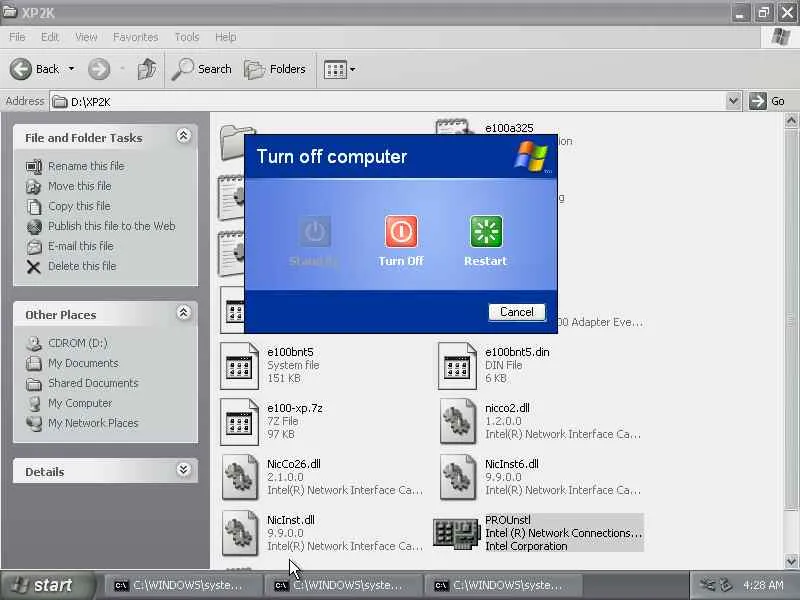800x600 pixels.
Task: Click the address bar showing D:\XP2K
Action: pos(388,102)
